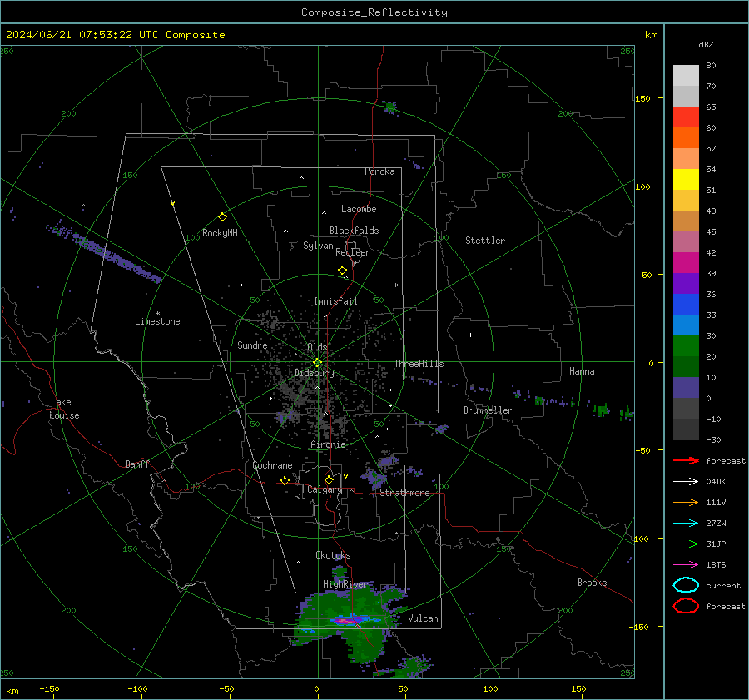Click the Innisfail city label
The height and width of the screenshot is (700, 749).
(x=335, y=301)
